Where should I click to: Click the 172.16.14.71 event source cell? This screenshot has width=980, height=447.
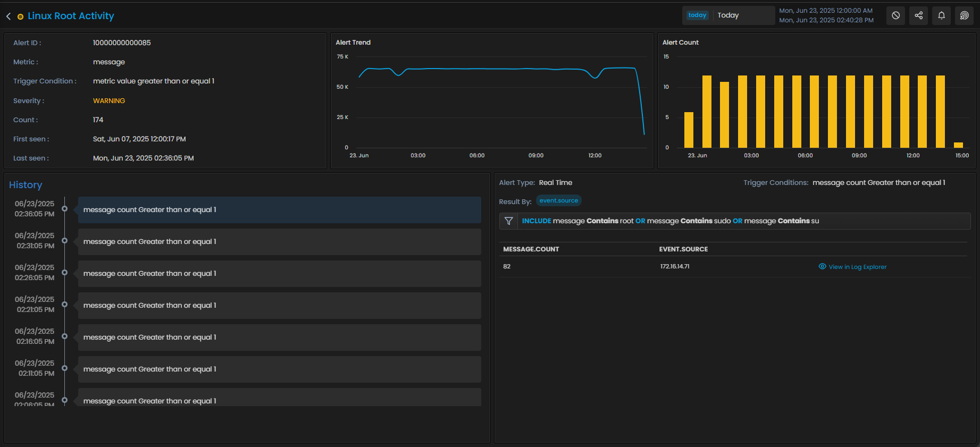[x=675, y=267]
